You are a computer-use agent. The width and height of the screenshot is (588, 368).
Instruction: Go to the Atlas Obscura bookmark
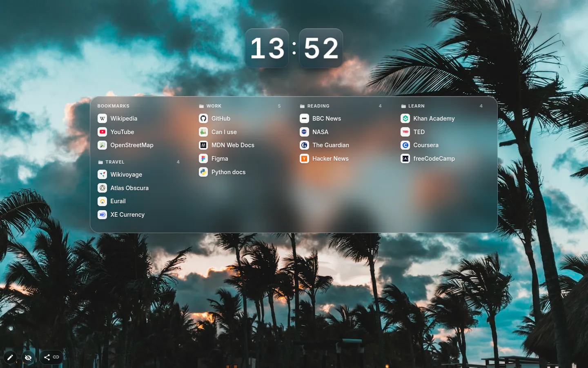pos(139,188)
